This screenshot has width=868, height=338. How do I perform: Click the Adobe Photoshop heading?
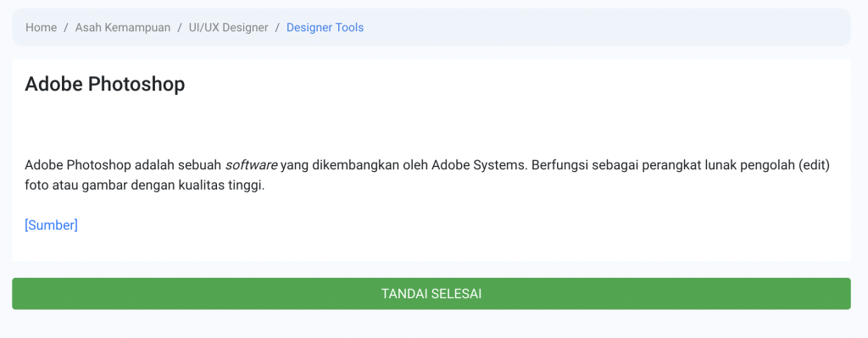click(104, 84)
